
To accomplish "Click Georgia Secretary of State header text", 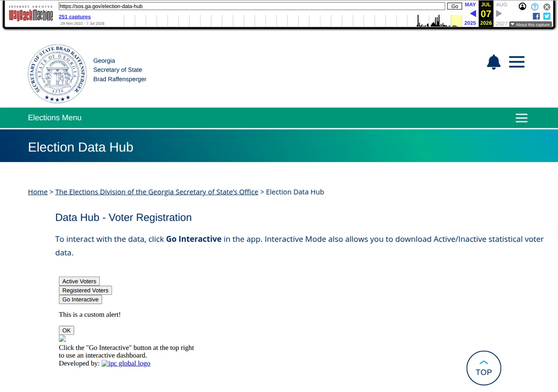I will tap(120, 70).
